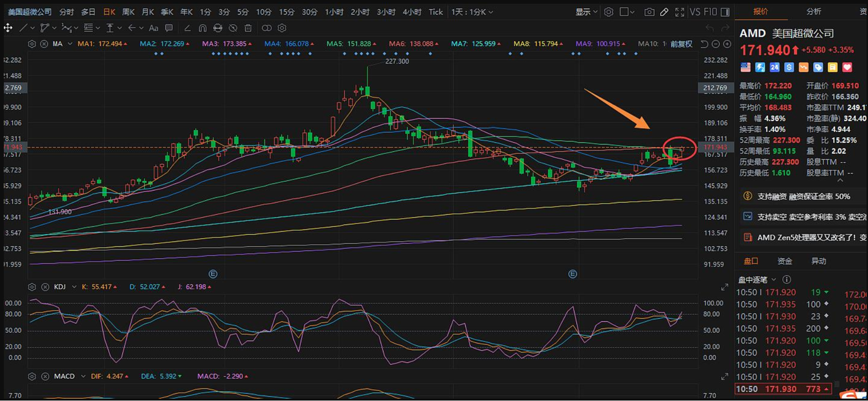868x401 pixels.
Task: Select the Aa text annotation tool
Action: click(154, 28)
